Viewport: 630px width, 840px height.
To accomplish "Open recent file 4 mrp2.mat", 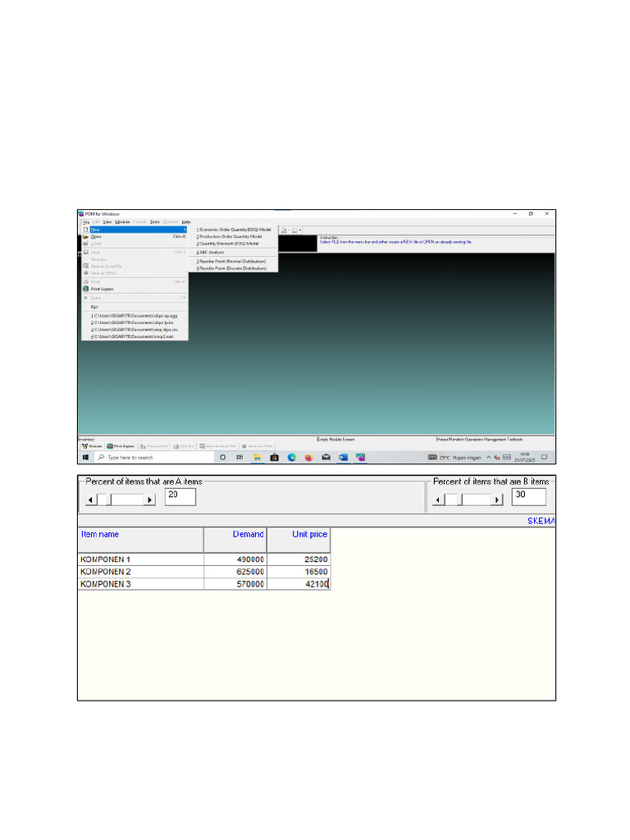I will [x=135, y=337].
